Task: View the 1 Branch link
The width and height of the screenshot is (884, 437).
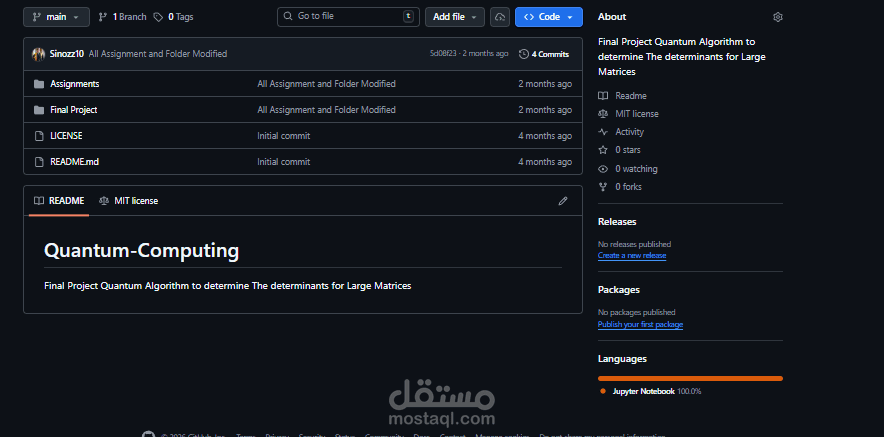Action: coord(122,17)
